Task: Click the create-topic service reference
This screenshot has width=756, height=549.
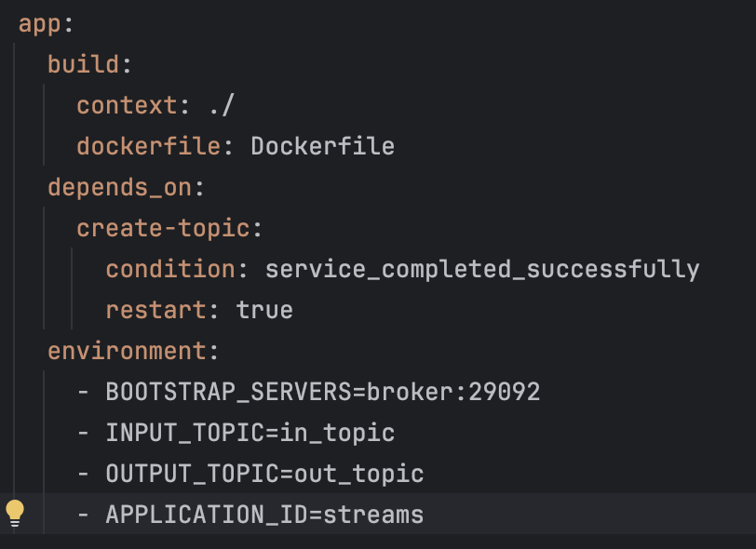Action: tap(163, 228)
